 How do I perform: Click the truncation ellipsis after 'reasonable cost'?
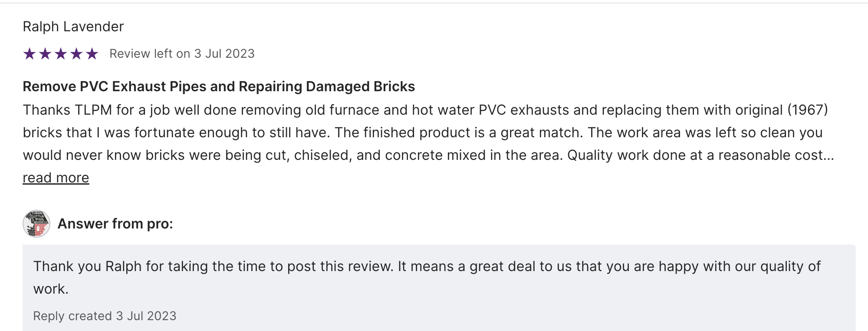coord(829,156)
